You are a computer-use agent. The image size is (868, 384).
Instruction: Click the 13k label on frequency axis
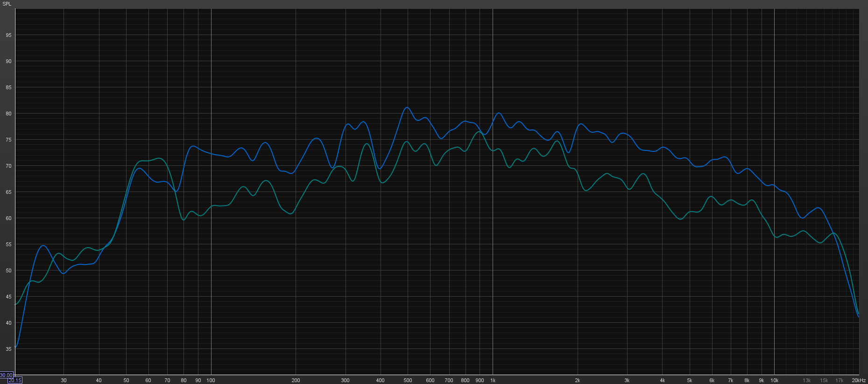[806, 380]
